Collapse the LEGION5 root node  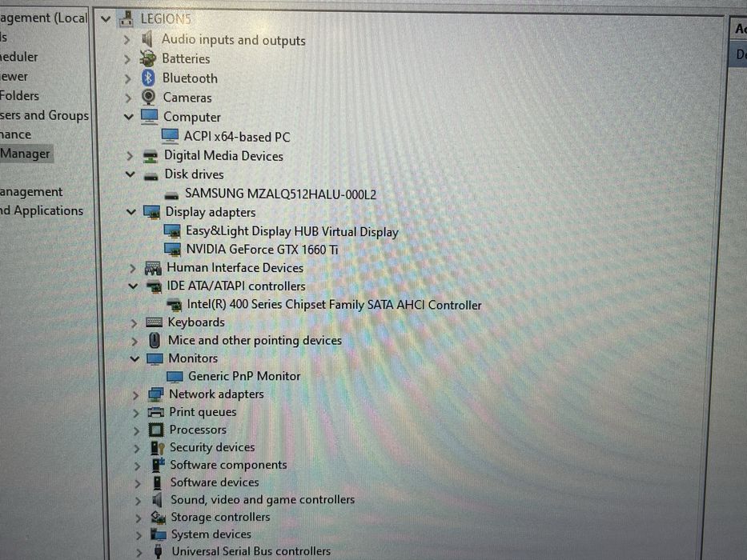106,19
